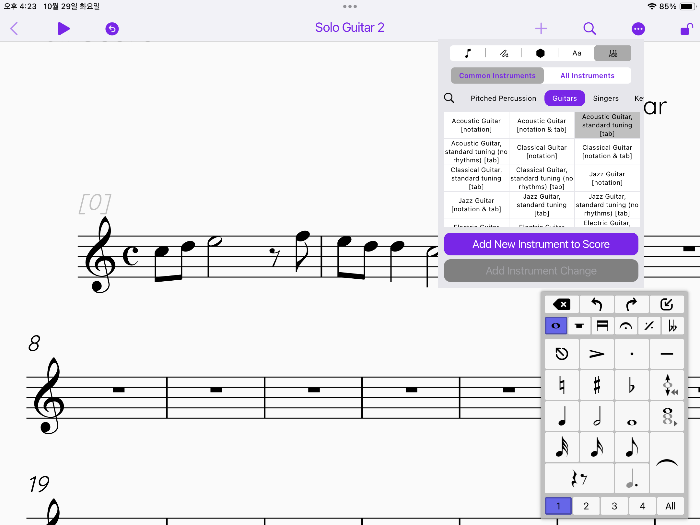Choose Guitars category pill
The height and width of the screenshot is (525, 700).
564,98
